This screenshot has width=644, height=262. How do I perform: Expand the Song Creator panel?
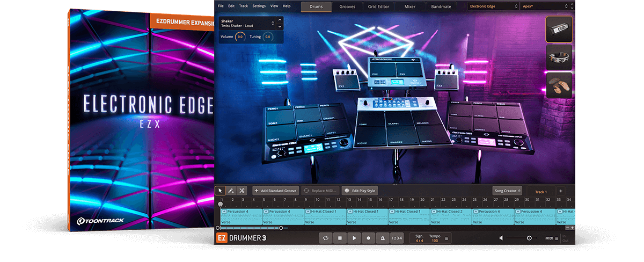507,191
